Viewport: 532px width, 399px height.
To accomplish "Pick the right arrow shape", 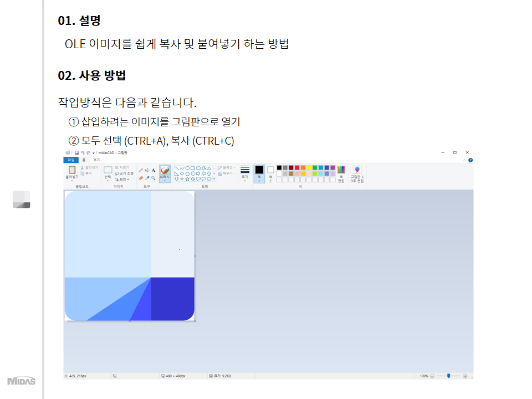I will [198, 173].
